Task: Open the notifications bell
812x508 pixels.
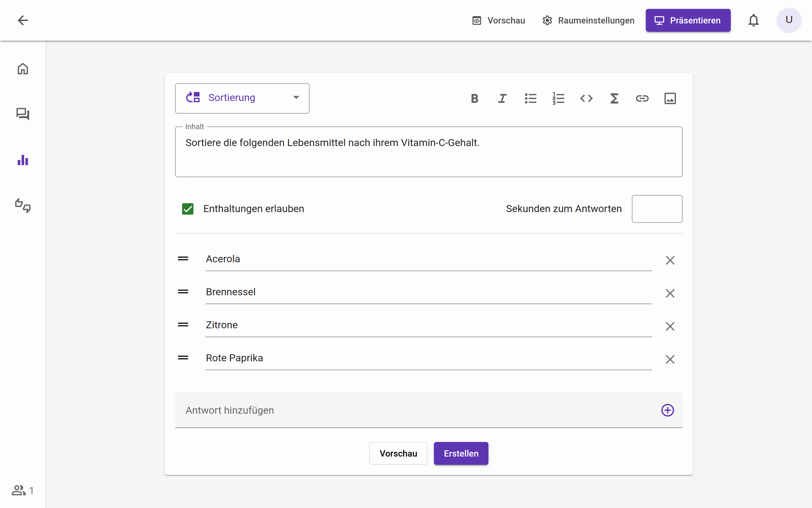Action: [x=753, y=20]
